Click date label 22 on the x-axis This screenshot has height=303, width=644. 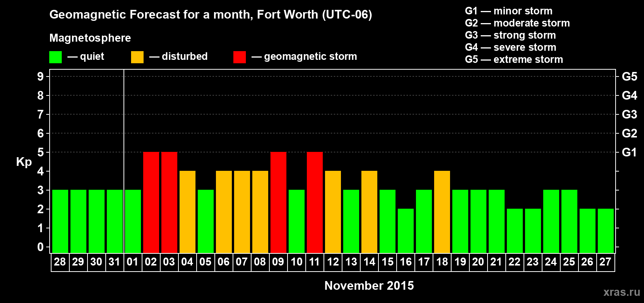coord(514,262)
